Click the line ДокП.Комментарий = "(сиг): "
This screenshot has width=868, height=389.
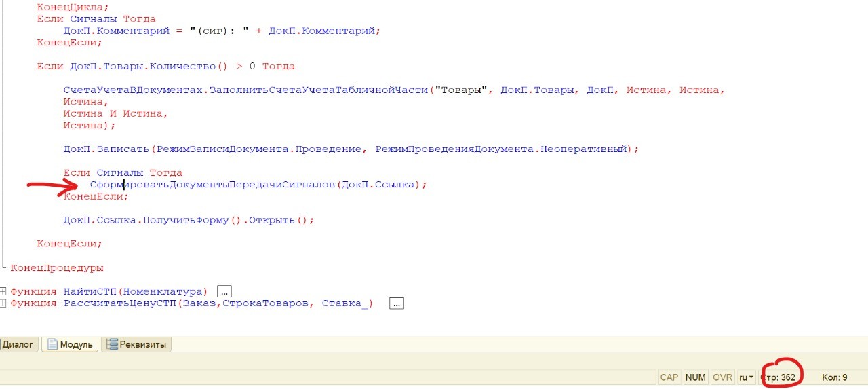(x=222, y=31)
